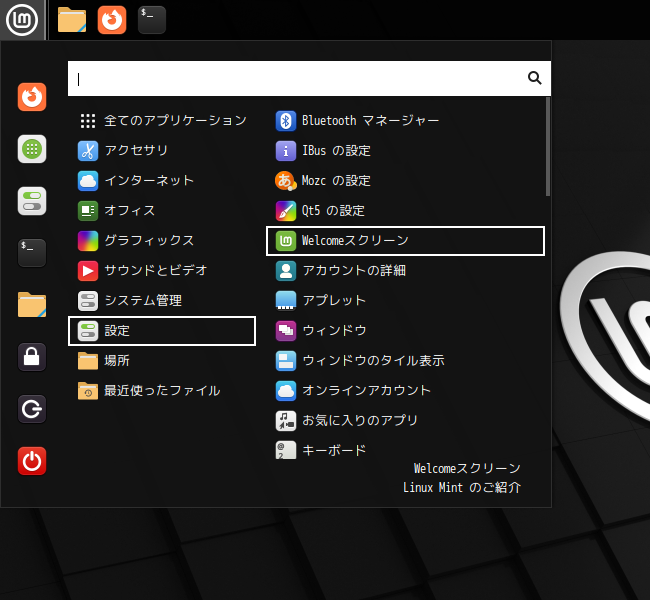Lock the screen with padlock icon
This screenshot has width=650, height=600.
tap(32, 357)
